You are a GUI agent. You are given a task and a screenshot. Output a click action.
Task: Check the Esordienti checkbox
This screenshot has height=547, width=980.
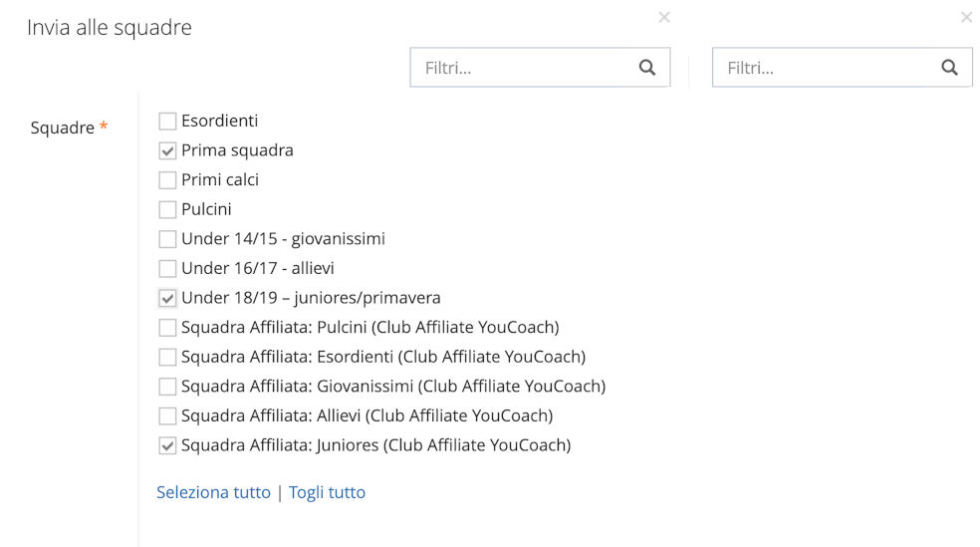(x=167, y=122)
